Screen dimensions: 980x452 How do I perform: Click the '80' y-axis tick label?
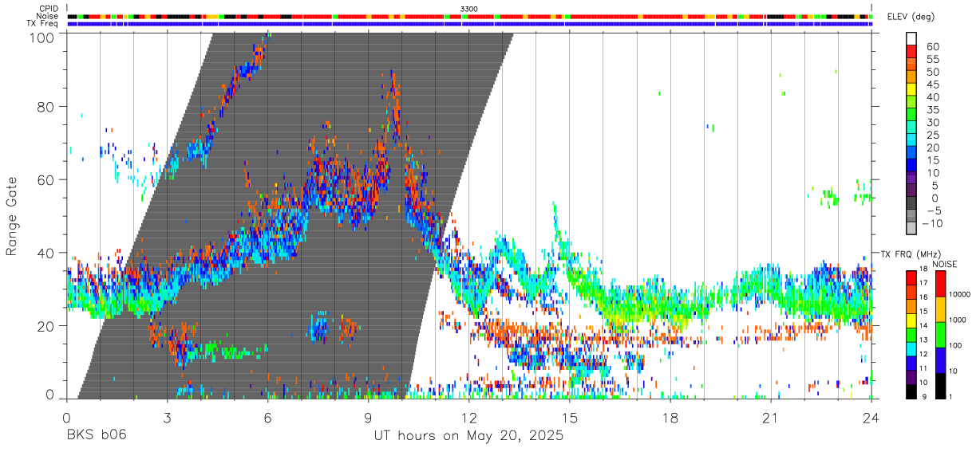(45, 107)
